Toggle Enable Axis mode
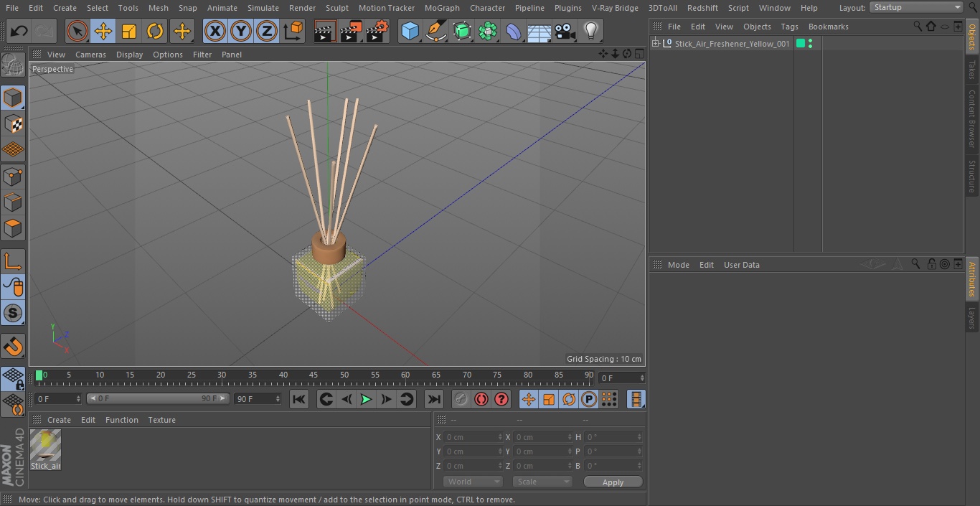Image resolution: width=980 pixels, height=506 pixels. [13, 261]
